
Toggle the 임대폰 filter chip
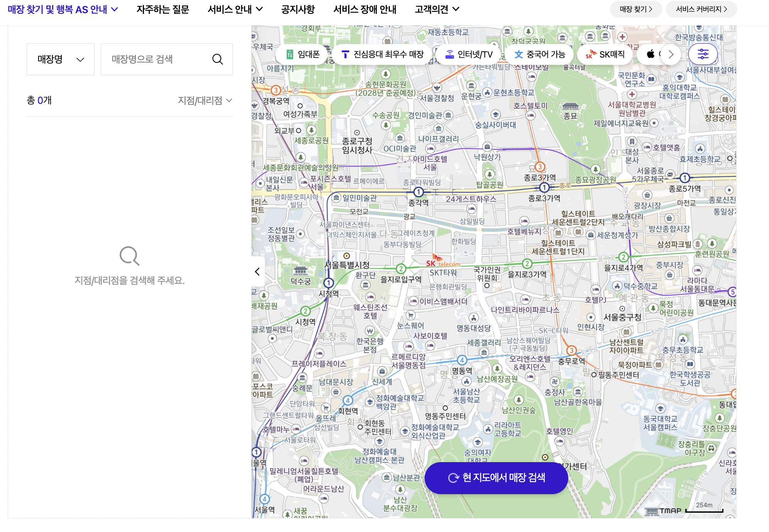click(303, 54)
